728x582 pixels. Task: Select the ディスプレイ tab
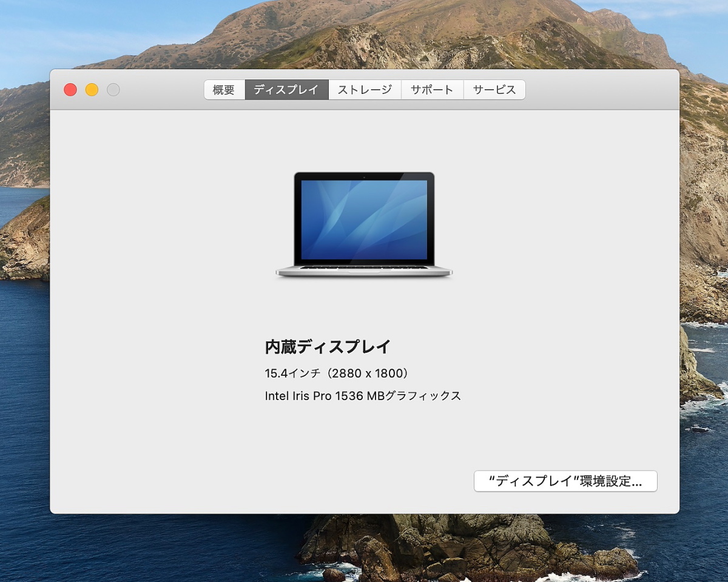286,90
